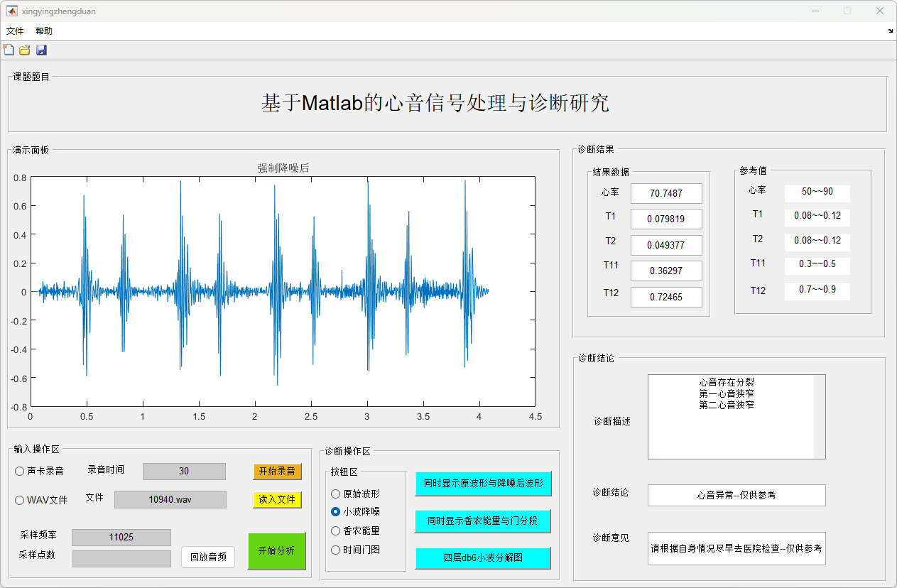Select the WAV文件 radio button

tap(20, 500)
